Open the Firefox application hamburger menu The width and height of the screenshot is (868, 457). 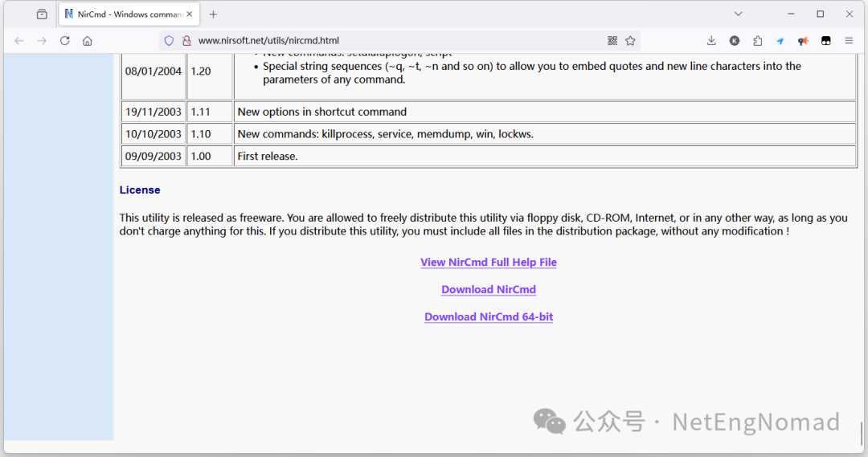point(849,40)
